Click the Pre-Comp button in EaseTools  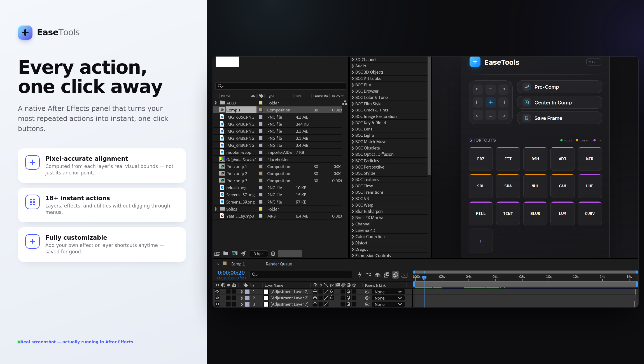[x=559, y=87]
